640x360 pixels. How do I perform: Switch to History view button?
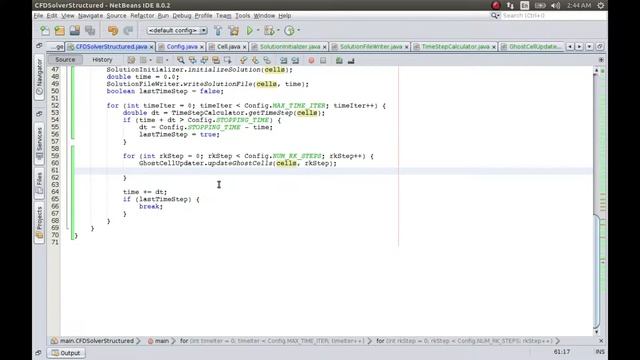pyautogui.click(x=102, y=60)
